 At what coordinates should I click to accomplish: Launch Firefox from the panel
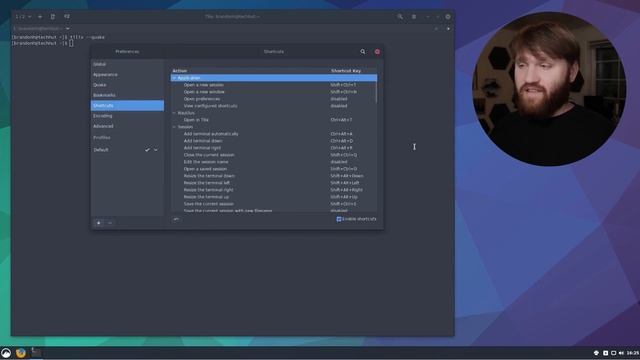21,353
